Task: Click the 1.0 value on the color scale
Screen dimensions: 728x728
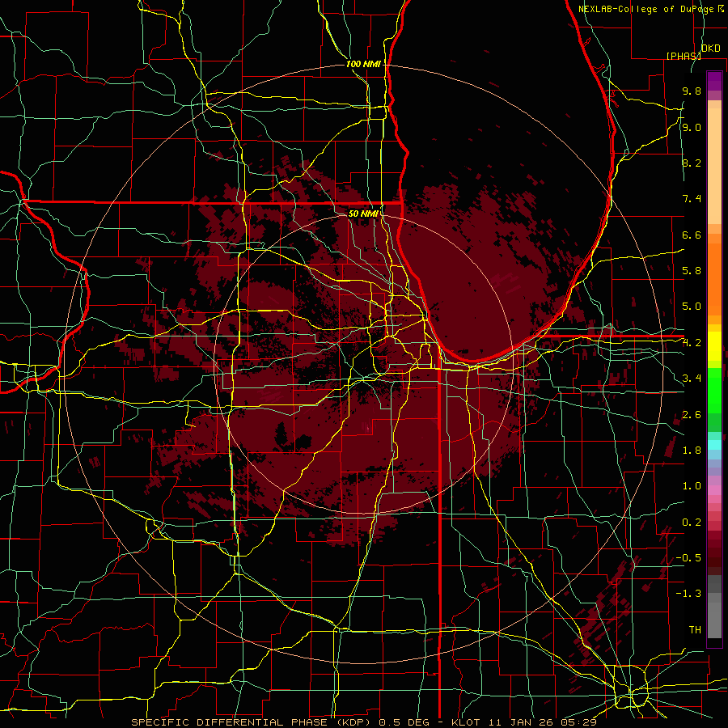Action: [692, 486]
